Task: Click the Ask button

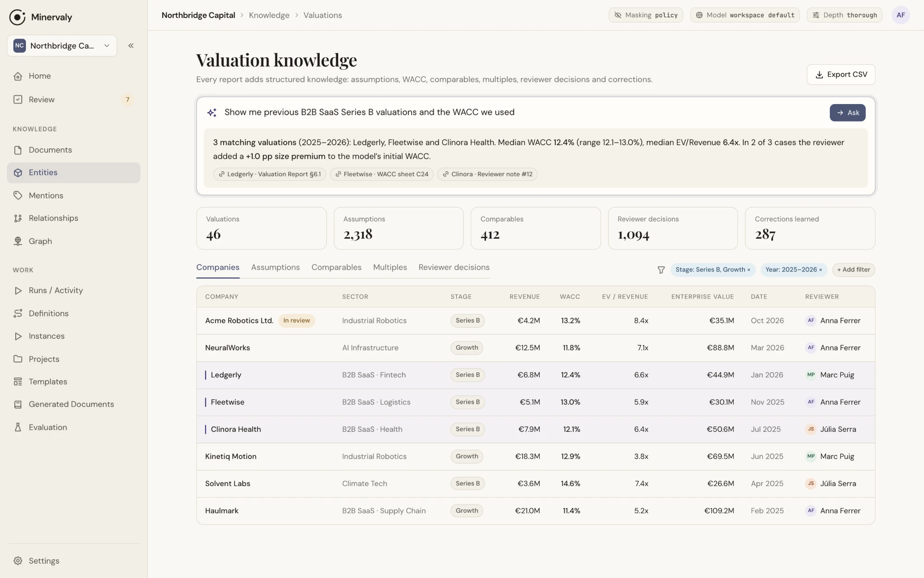Action: pos(847,113)
